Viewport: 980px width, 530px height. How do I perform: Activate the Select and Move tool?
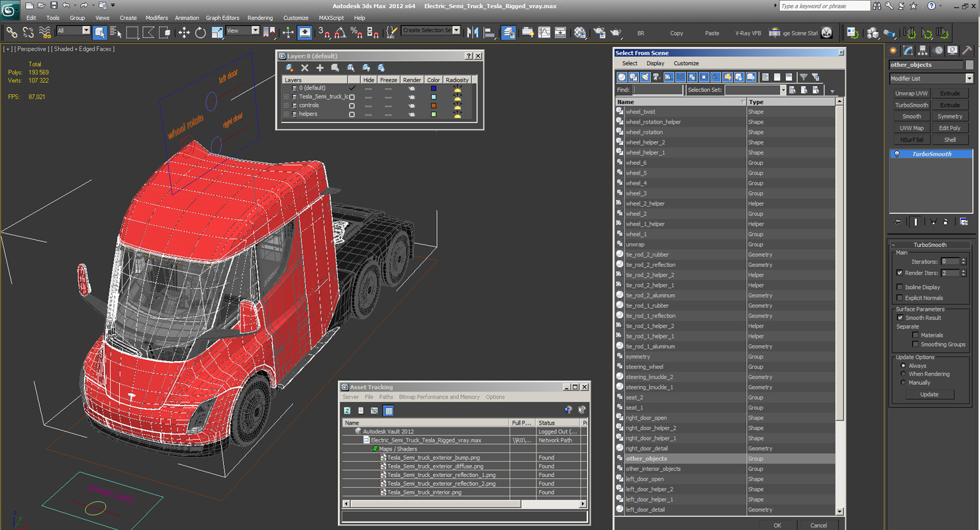click(183, 32)
